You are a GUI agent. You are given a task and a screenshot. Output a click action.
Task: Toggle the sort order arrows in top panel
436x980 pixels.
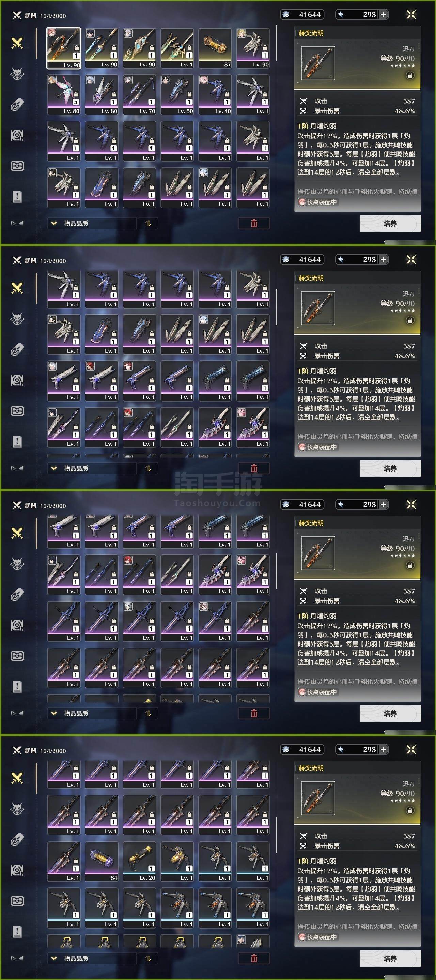(148, 223)
